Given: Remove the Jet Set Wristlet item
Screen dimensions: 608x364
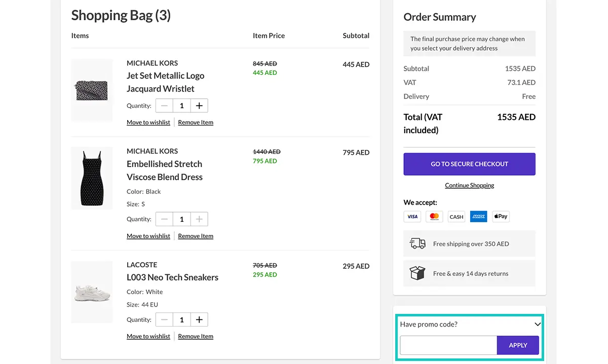Looking at the screenshot, I should [196, 123].
